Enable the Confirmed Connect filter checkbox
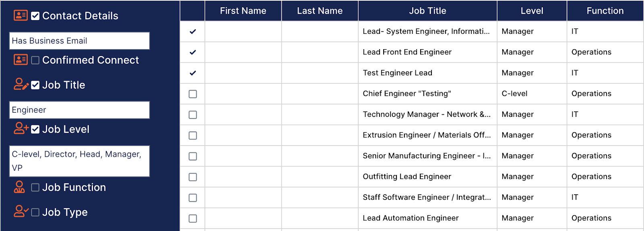The width and height of the screenshot is (644, 231). [x=35, y=60]
